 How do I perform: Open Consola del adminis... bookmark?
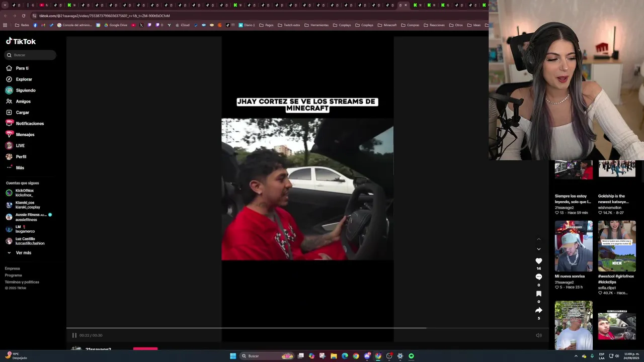click(74, 25)
